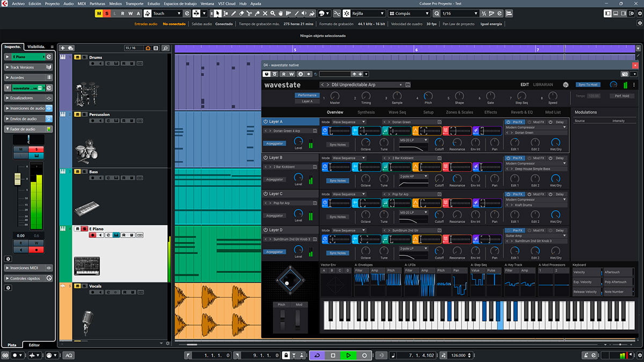This screenshot has height=362, width=644.
Task: Select the Glue tool
Action: tap(258, 13)
